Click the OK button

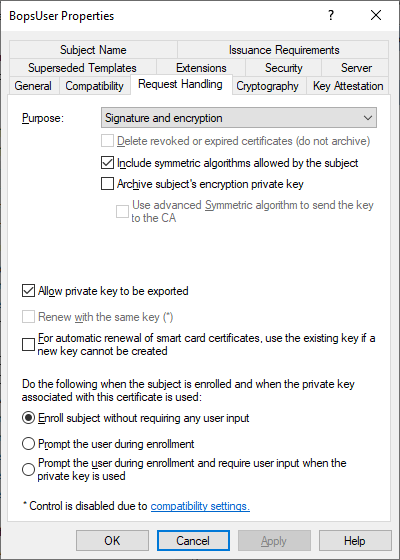[112, 541]
